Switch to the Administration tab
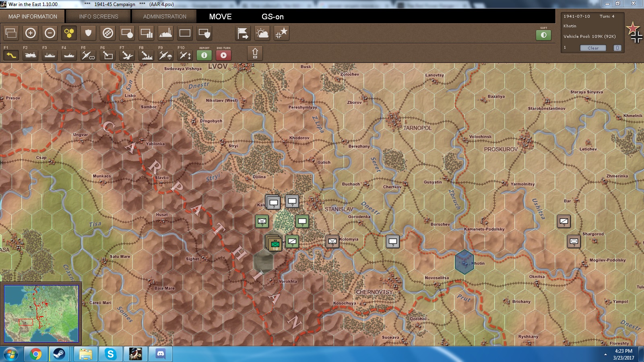Image resolution: width=644 pixels, height=362 pixels. point(165,16)
